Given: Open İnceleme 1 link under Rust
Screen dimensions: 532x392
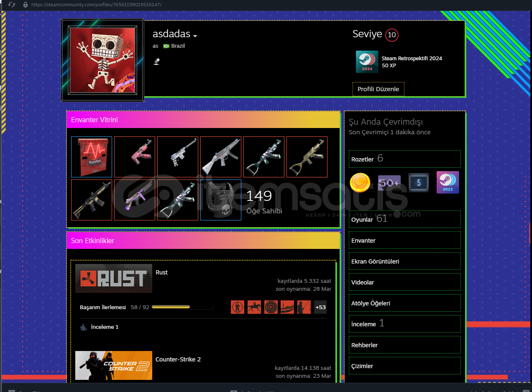Looking at the screenshot, I should tap(105, 327).
